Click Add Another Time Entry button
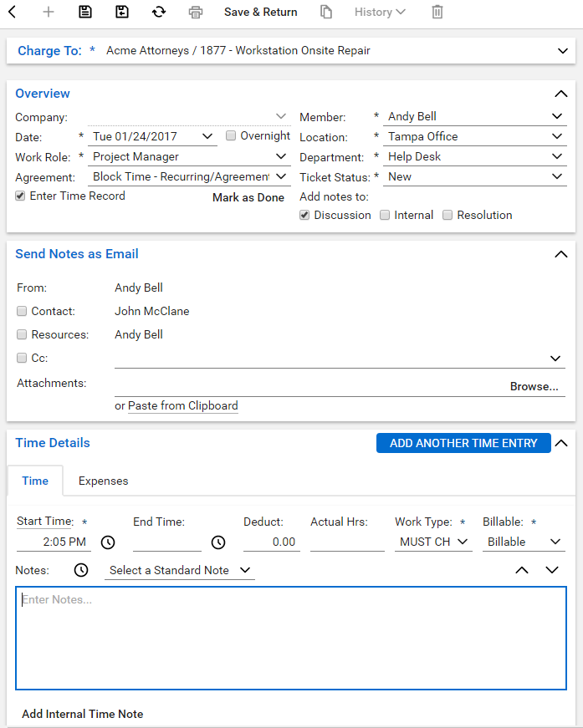This screenshot has width=583, height=728. (463, 443)
